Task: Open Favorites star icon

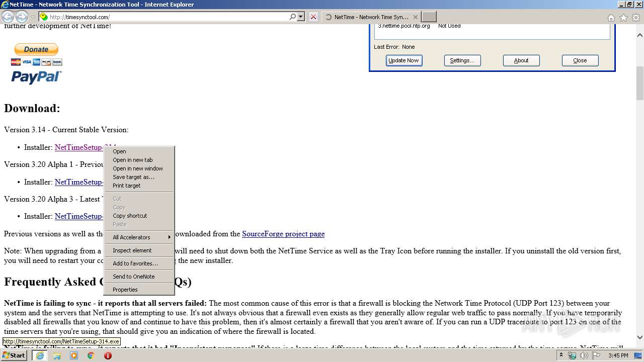Action: click(x=623, y=18)
